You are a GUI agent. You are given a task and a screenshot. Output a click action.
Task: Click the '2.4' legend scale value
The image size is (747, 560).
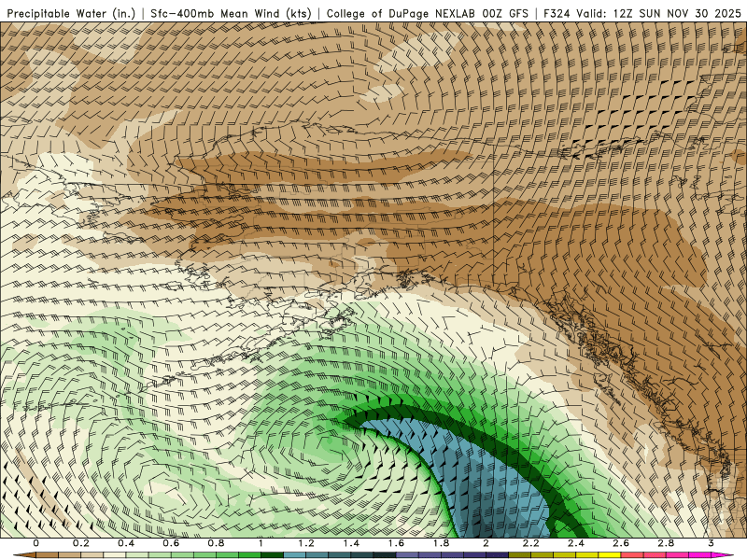[x=576, y=543]
